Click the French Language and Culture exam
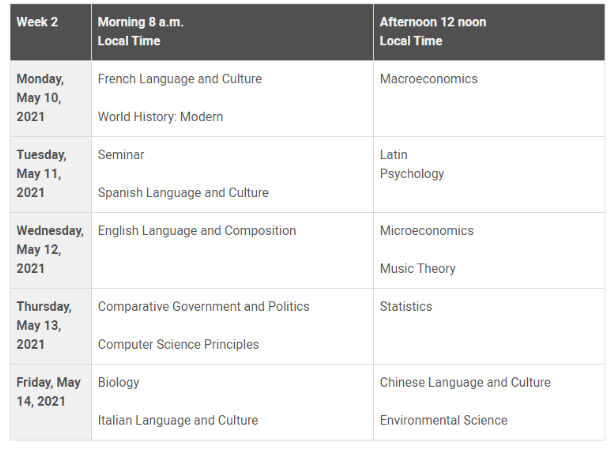The height and width of the screenshot is (449, 610). coord(178,79)
